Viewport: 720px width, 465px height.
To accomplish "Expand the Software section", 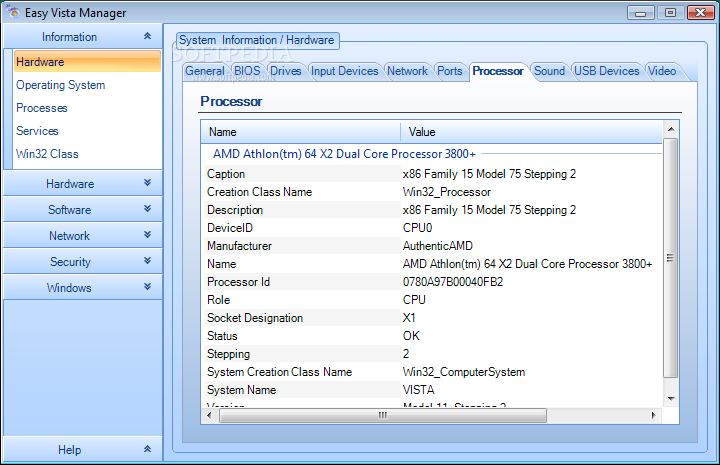I will click(83, 209).
